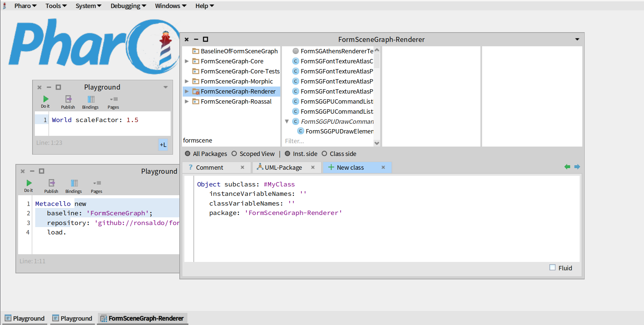
Task: Select the Scoped View radio button
Action: (234, 154)
